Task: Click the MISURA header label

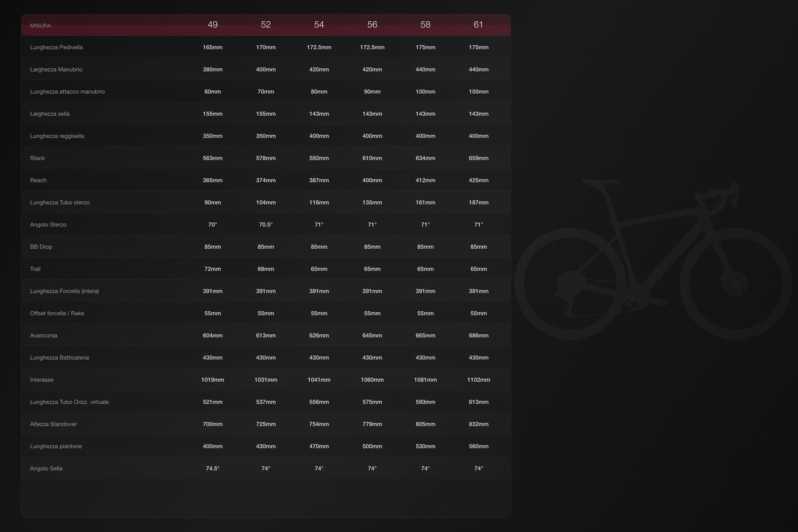Action: click(x=40, y=25)
